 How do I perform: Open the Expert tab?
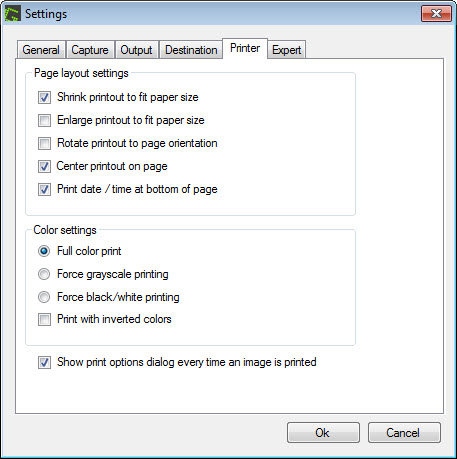point(286,50)
